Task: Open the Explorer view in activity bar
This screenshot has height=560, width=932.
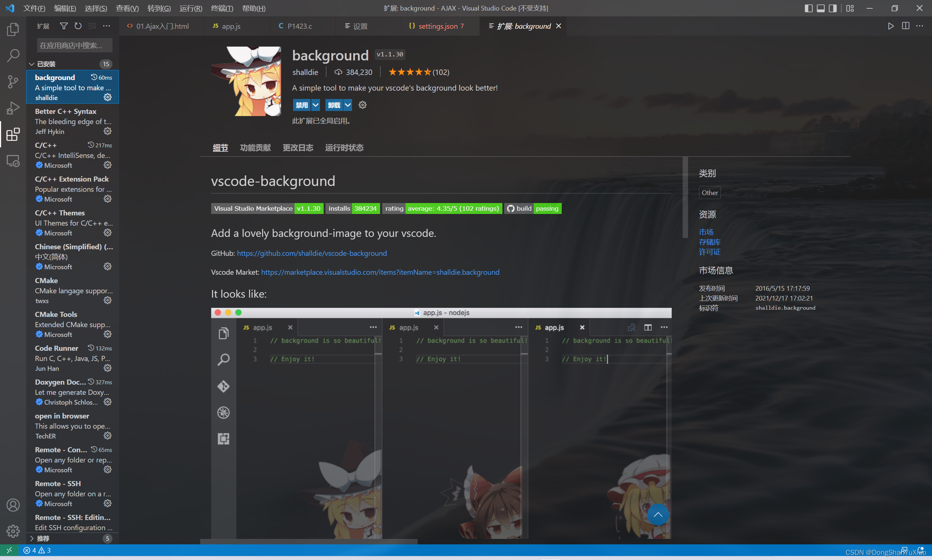Action: (x=13, y=29)
